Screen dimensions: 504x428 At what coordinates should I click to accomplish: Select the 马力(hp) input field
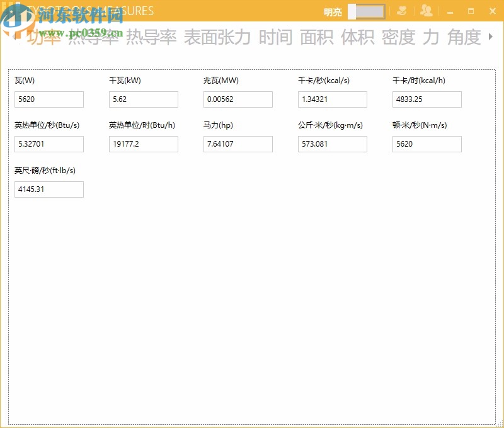coord(238,144)
